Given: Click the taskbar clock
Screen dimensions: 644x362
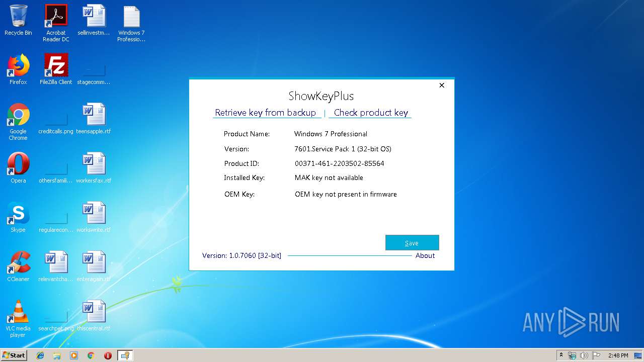Looking at the screenshot, I should click(x=618, y=355).
